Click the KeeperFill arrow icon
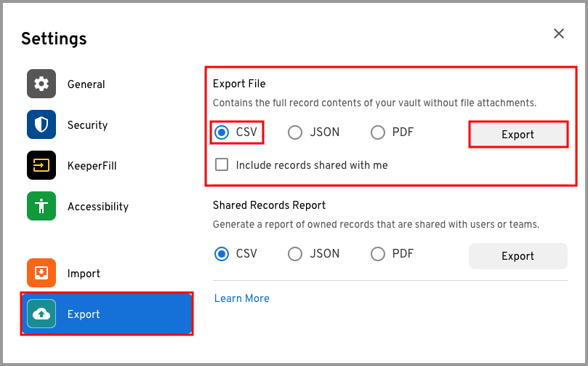 [41, 166]
